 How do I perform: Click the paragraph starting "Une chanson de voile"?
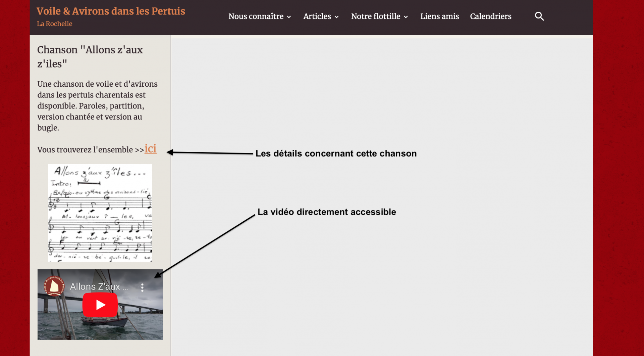[98, 106]
